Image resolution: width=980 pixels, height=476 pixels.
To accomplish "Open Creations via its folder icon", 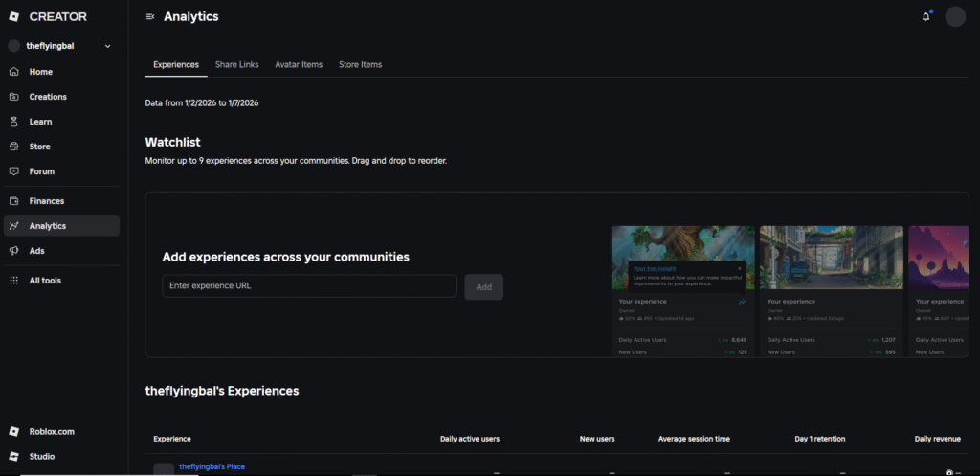I will tap(13, 97).
